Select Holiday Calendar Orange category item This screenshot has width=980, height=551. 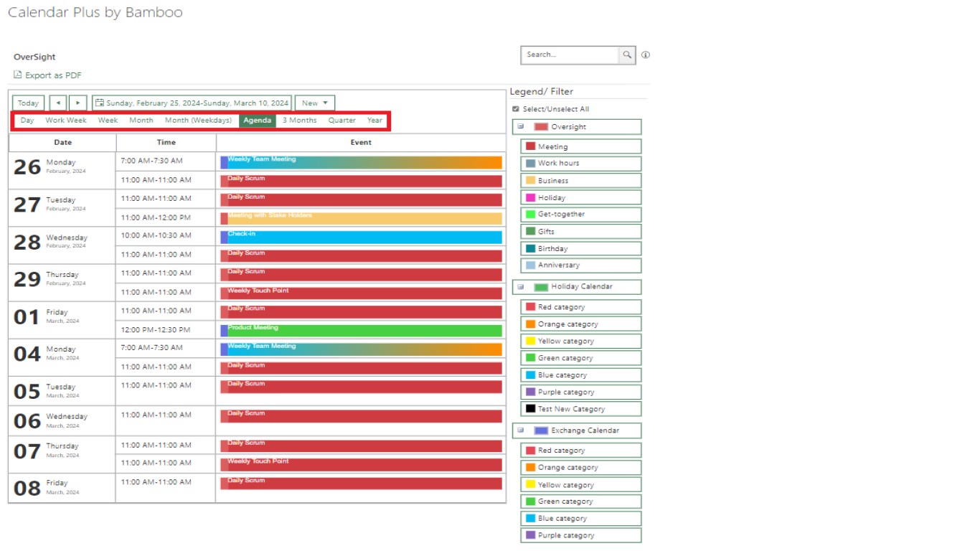(x=581, y=324)
